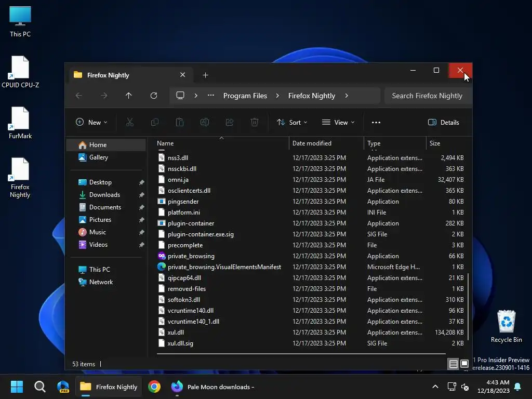Open the New item dropdown
The width and height of the screenshot is (532, 399).
pyautogui.click(x=91, y=123)
